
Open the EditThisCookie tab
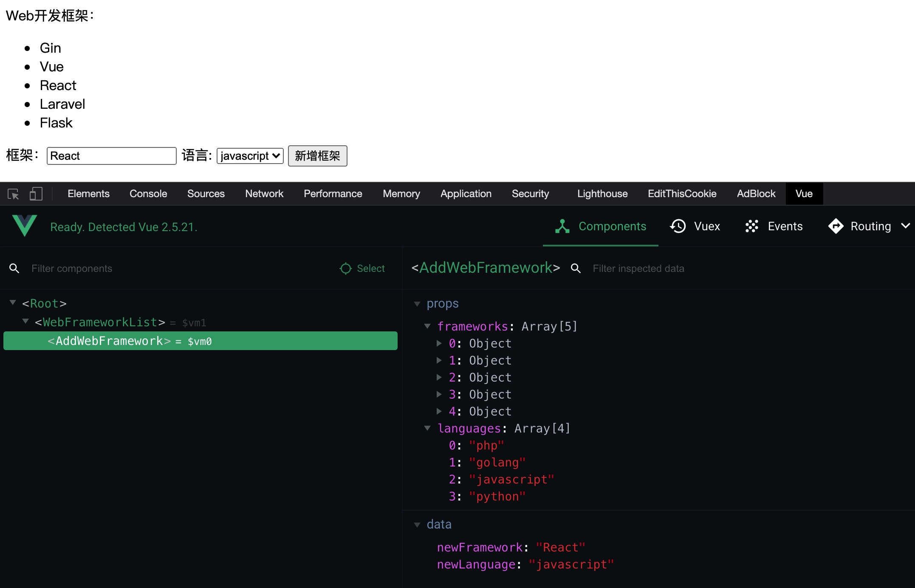(x=682, y=194)
